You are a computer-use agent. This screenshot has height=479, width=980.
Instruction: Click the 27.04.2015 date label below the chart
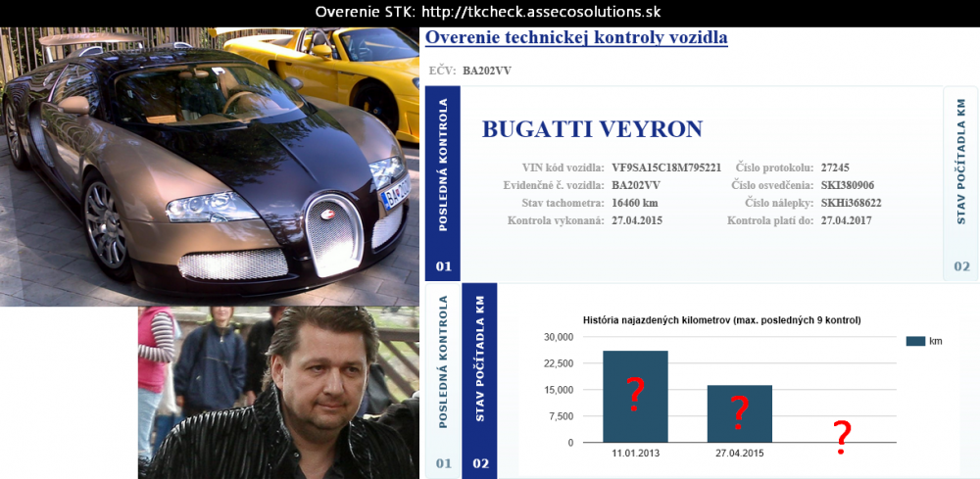point(739,453)
